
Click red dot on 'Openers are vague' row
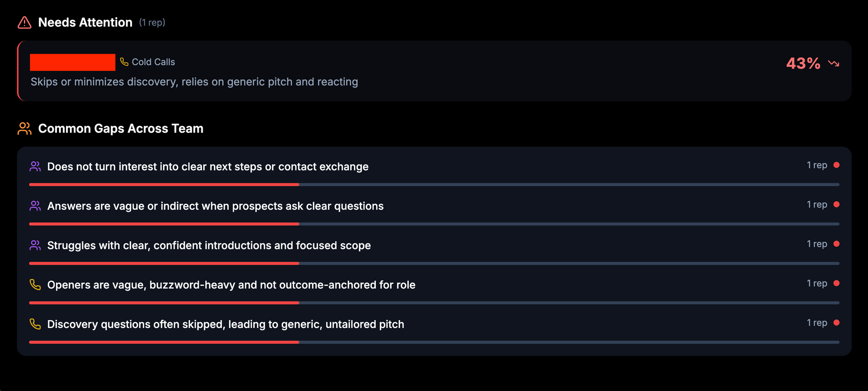click(x=836, y=283)
